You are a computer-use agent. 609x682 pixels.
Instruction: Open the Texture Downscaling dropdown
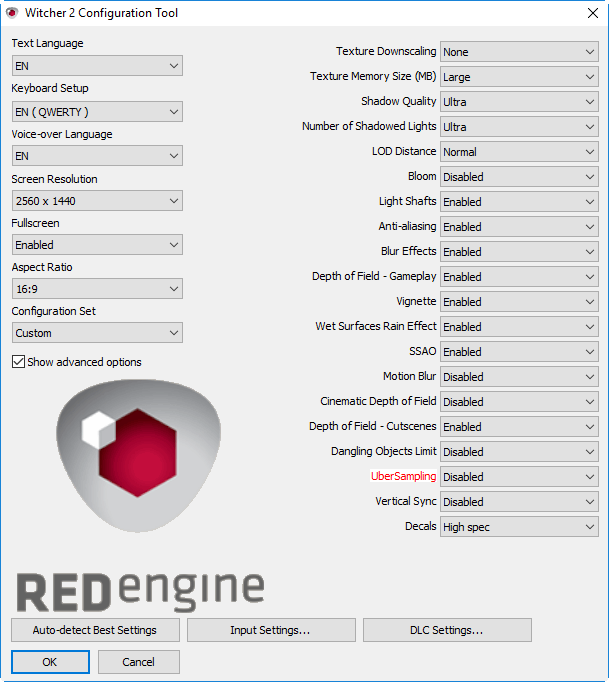point(519,52)
